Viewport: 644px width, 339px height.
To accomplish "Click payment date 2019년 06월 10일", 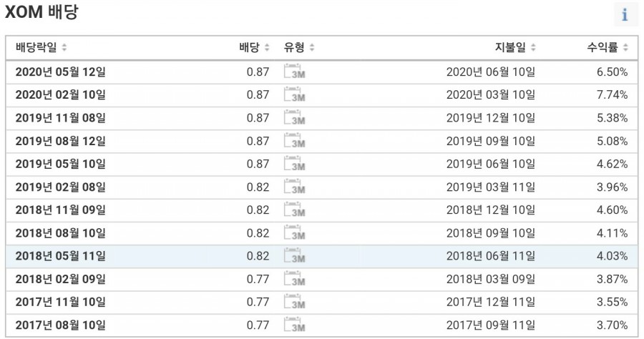I will pos(491,164).
